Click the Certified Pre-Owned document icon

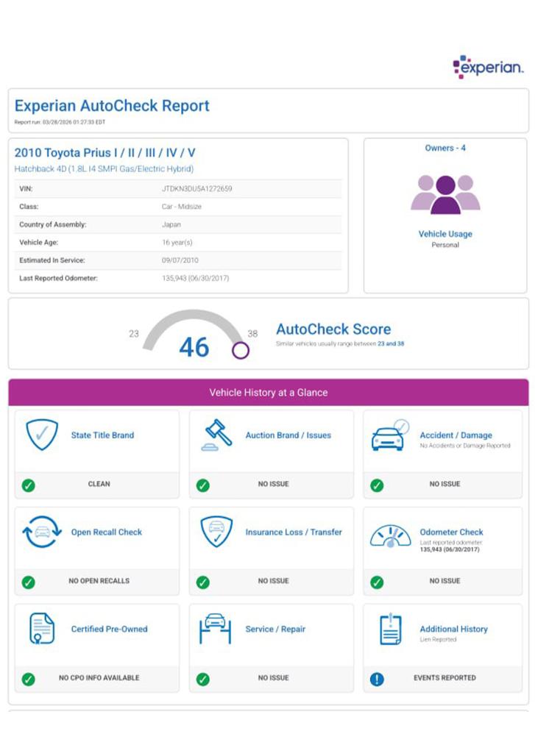[x=42, y=630]
